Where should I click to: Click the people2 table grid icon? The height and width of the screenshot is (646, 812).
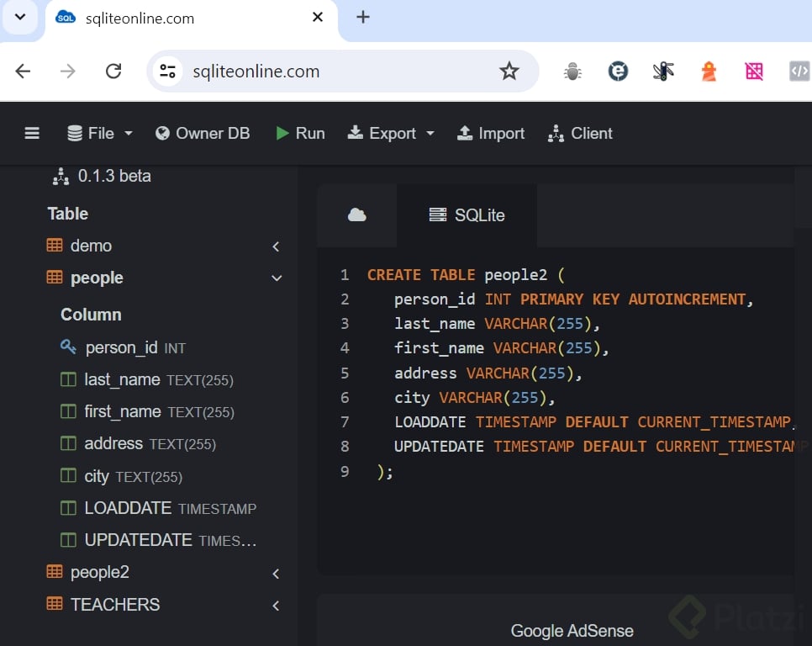point(55,571)
